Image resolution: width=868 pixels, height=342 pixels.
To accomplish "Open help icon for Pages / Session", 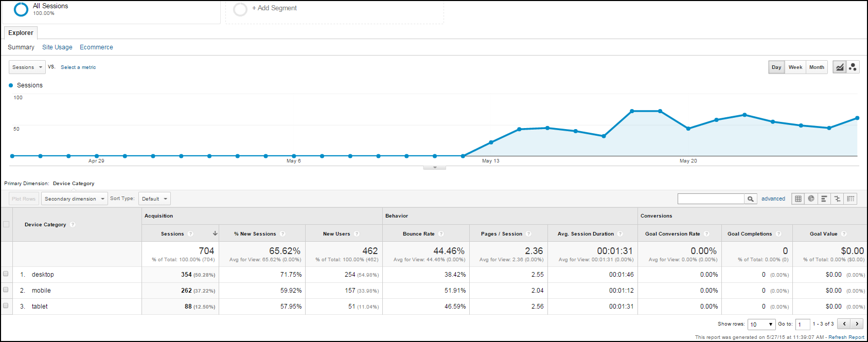I will pos(528,234).
